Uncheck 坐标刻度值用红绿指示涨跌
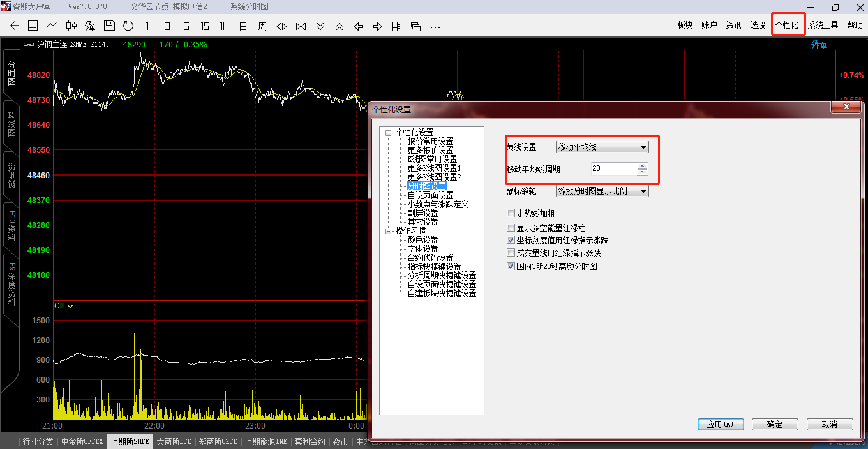The height and width of the screenshot is (449, 868). (x=511, y=240)
